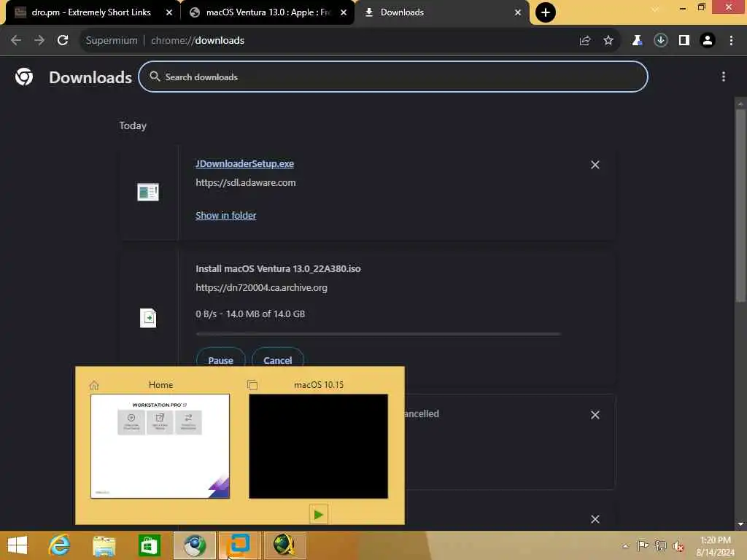Go back using the browser back arrow
The image size is (747, 560).
click(16, 41)
